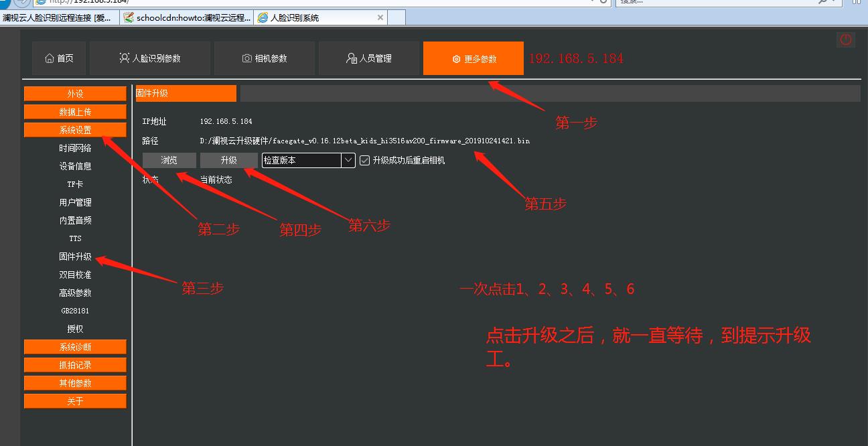Click the 浏览 browse button
Screen dimensions: 868x446
169,161
